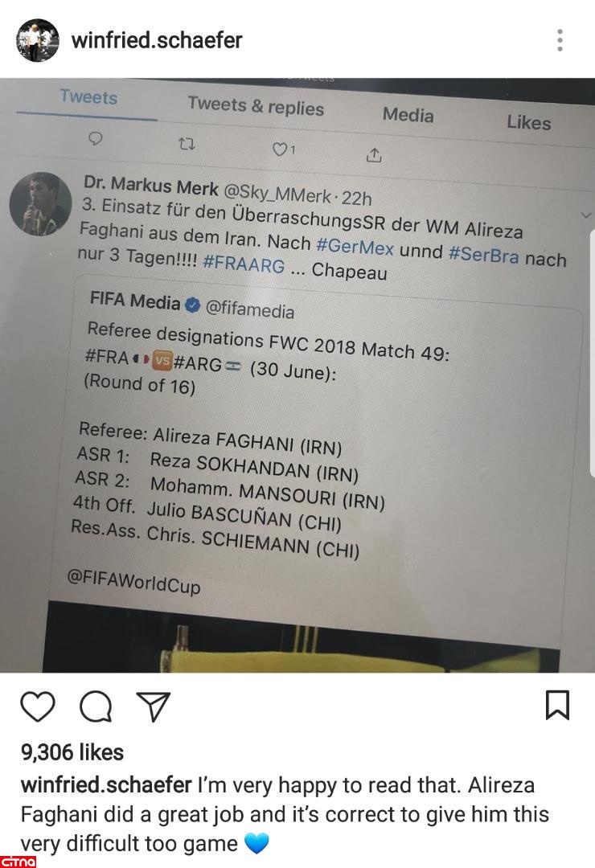Open comments with speech bubble icon
Screen dimensions: 595x868
click(96, 707)
